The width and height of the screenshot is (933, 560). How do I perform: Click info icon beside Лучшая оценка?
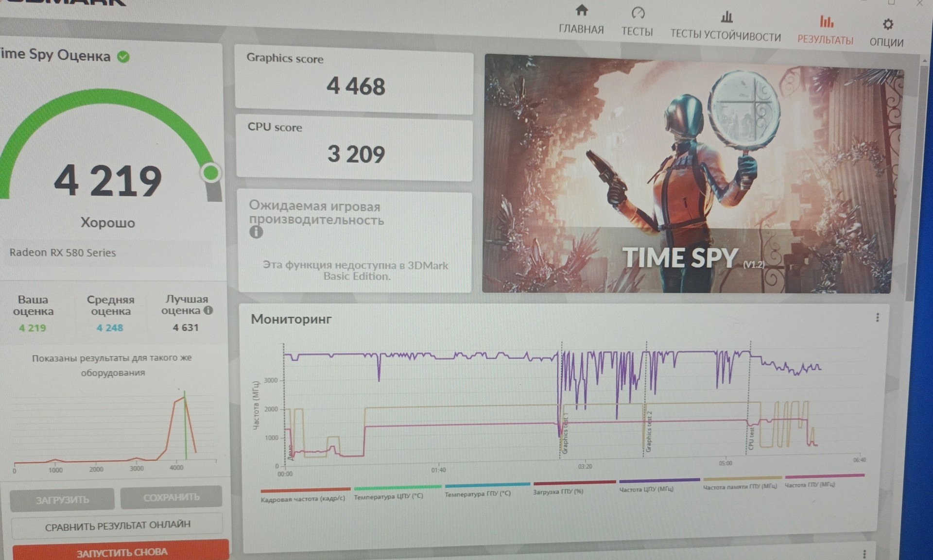point(208,310)
